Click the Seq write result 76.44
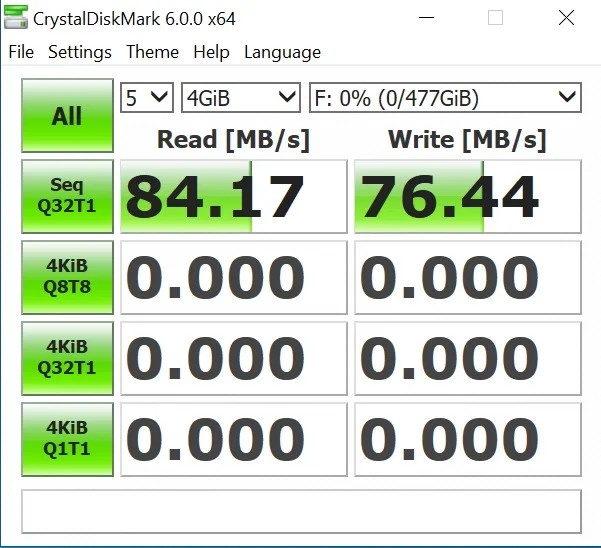Image resolution: width=601 pixels, height=548 pixels. pos(468,196)
